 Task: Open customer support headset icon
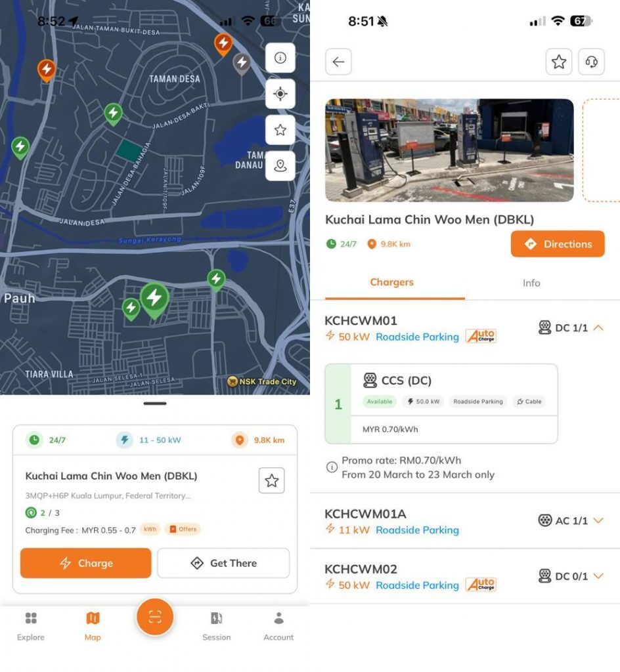point(591,62)
